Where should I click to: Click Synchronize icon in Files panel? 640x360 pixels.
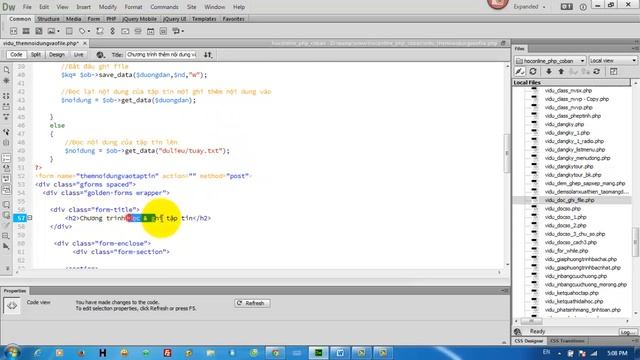[596, 72]
